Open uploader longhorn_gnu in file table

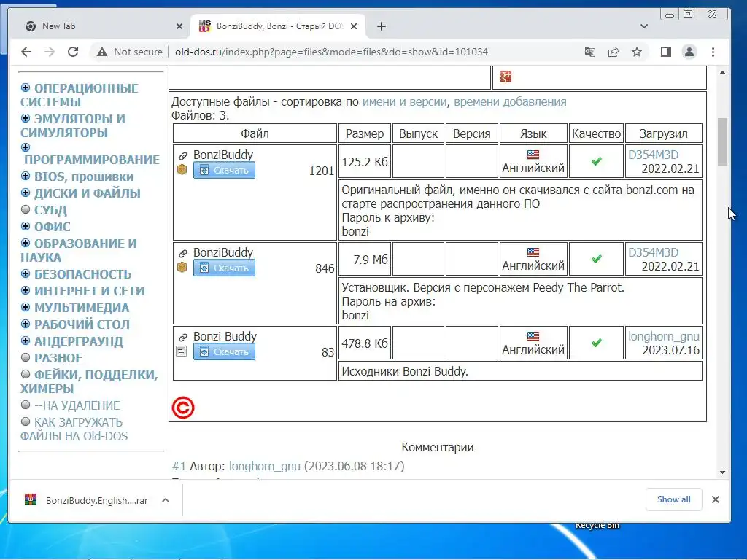(664, 336)
